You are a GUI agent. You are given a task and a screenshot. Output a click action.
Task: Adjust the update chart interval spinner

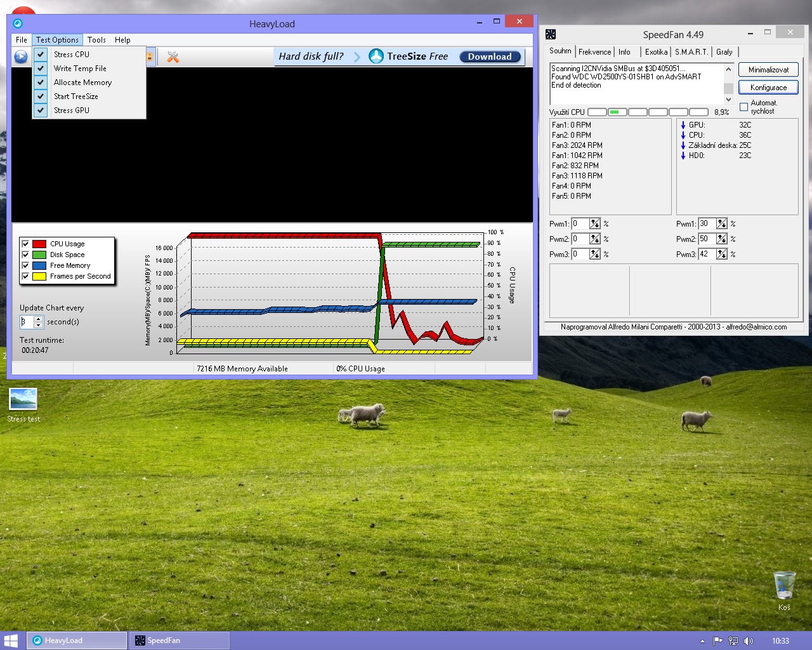point(38,322)
